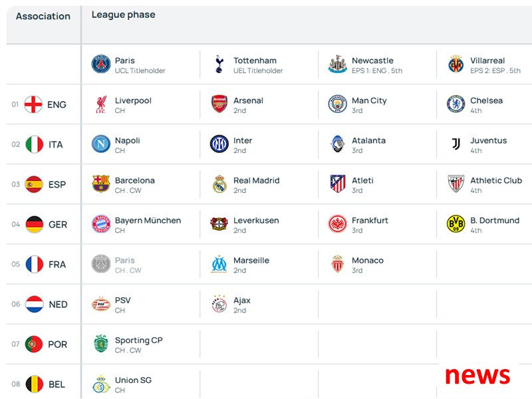Screen dimensions: 532x399
Task: Click the Barcelona club crest
Action: (x=101, y=184)
